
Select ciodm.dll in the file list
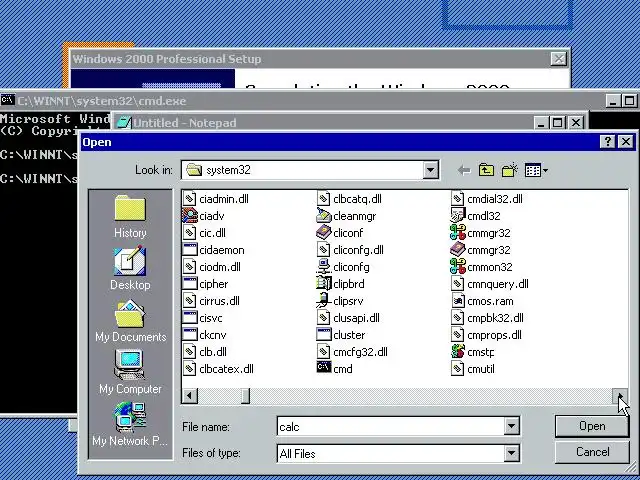(211, 267)
